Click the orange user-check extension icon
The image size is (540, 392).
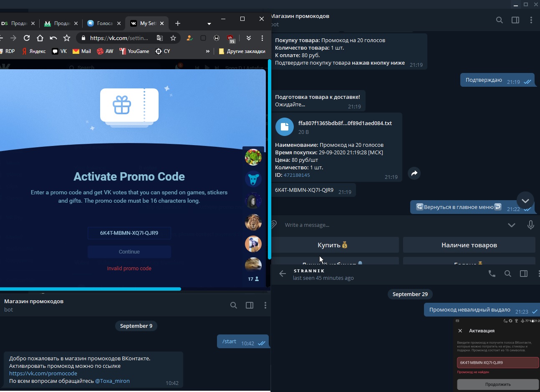[189, 38]
